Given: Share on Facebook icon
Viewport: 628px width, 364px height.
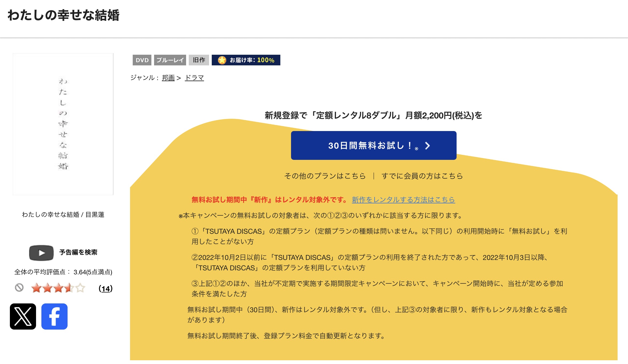Looking at the screenshot, I should (54, 316).
